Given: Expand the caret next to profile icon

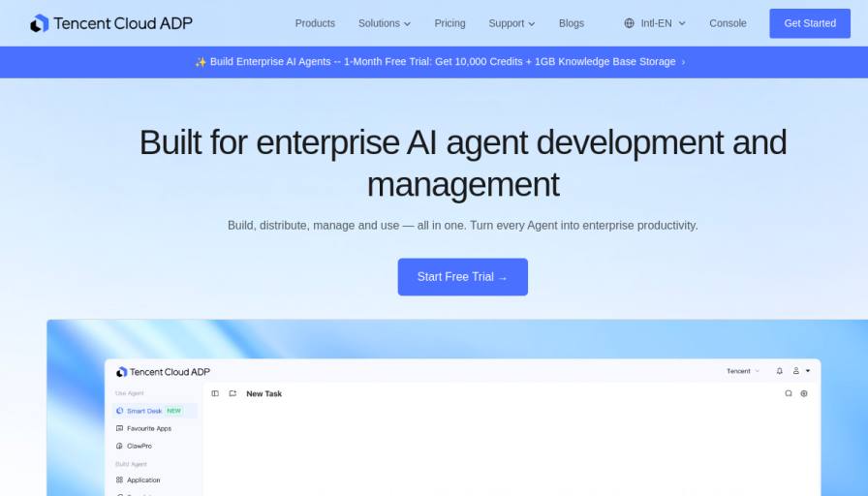Looking at the screenshot, I should click(808, 371).
